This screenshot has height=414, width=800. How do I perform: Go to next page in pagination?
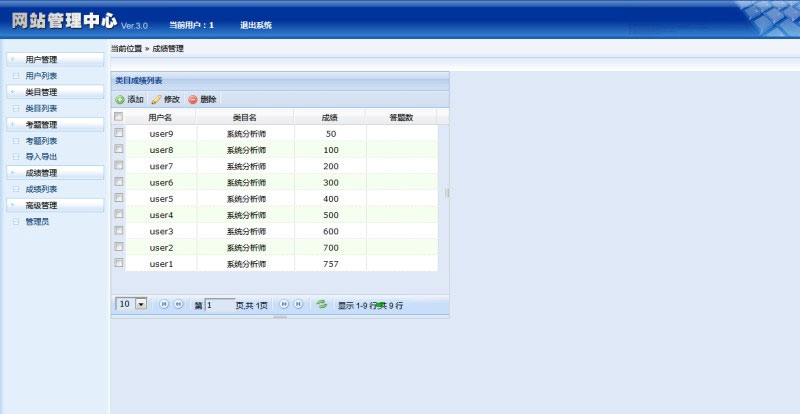tap(284, 304)
